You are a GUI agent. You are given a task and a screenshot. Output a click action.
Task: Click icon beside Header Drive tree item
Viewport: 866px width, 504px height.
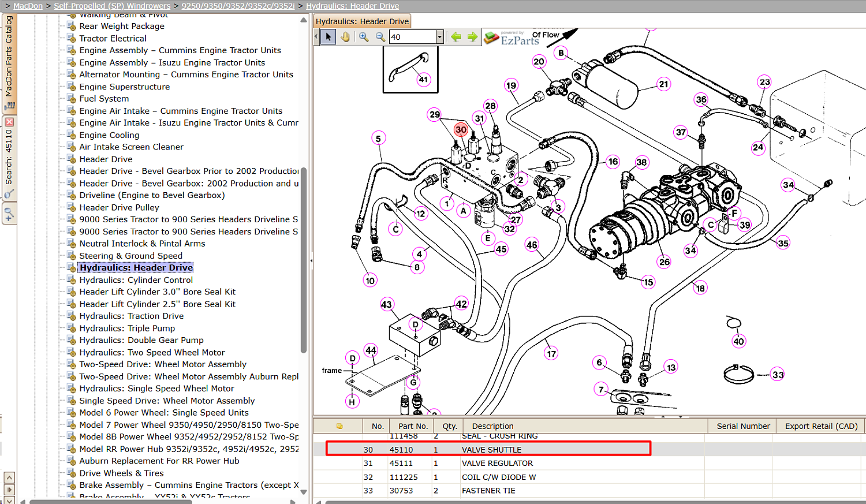(x=72, y=159)
